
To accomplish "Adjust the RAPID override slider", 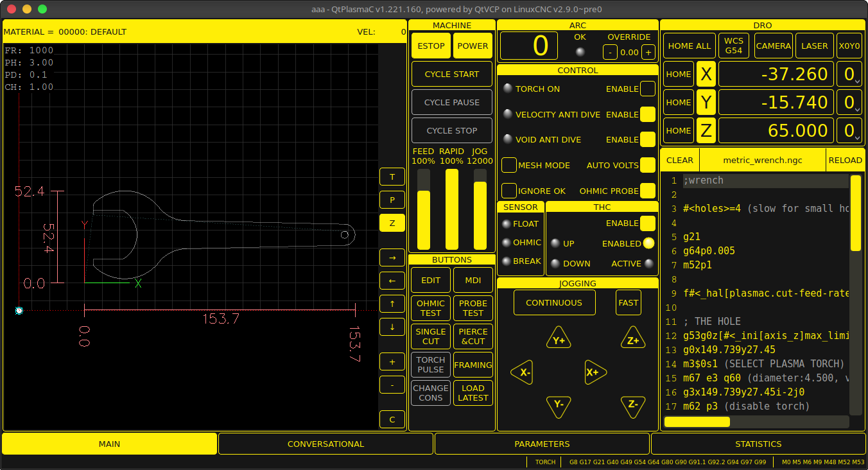I will (452, 209).
